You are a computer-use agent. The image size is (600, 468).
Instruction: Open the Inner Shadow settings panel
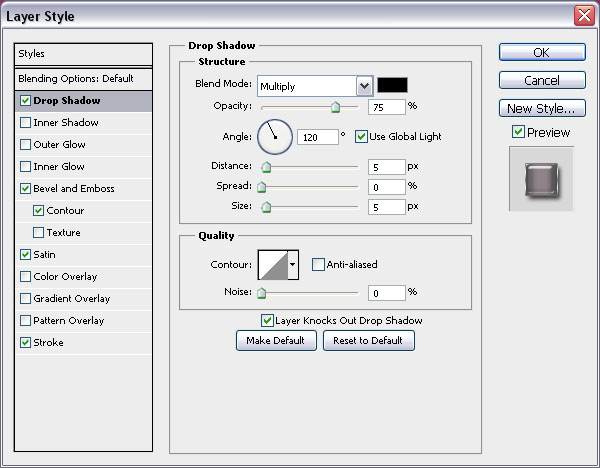[66, 122]
